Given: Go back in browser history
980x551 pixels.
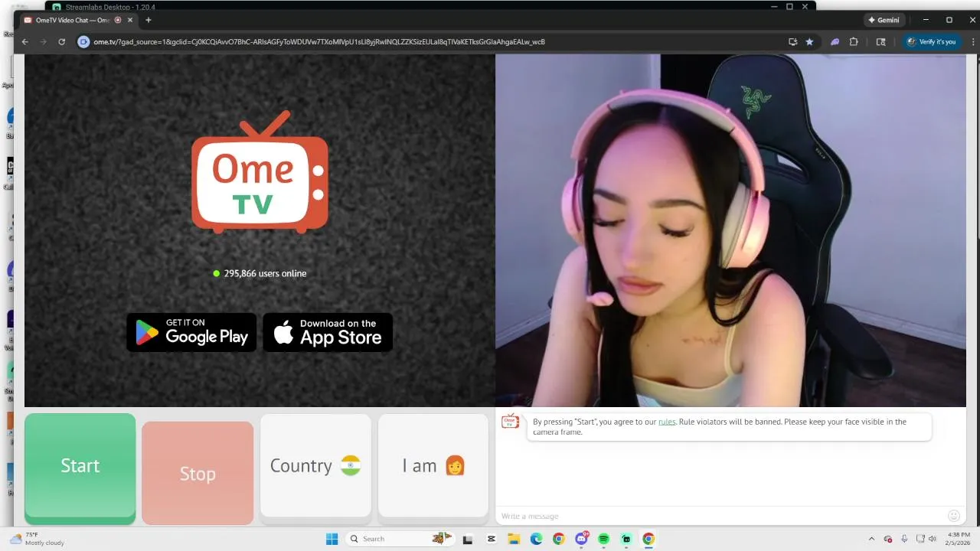Looking at the screenshot, I should [x=25, y=41].
